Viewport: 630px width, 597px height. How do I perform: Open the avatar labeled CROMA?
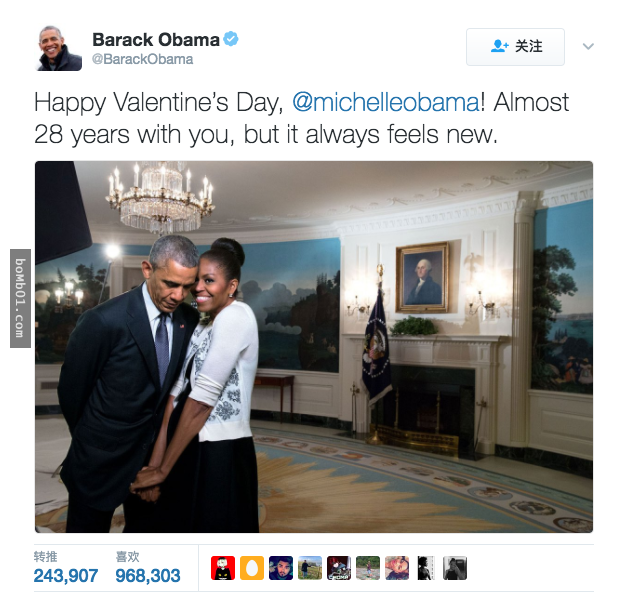click(339, 568)
